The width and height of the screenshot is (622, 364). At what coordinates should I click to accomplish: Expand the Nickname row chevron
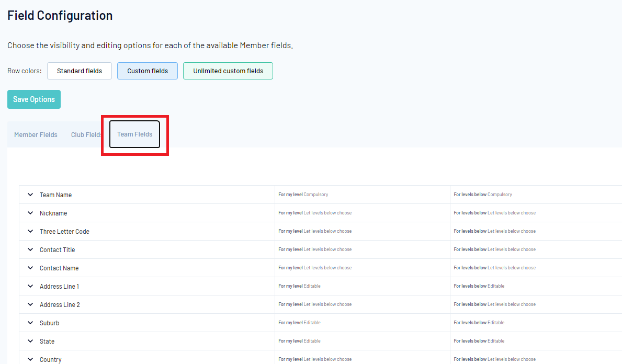30,213
